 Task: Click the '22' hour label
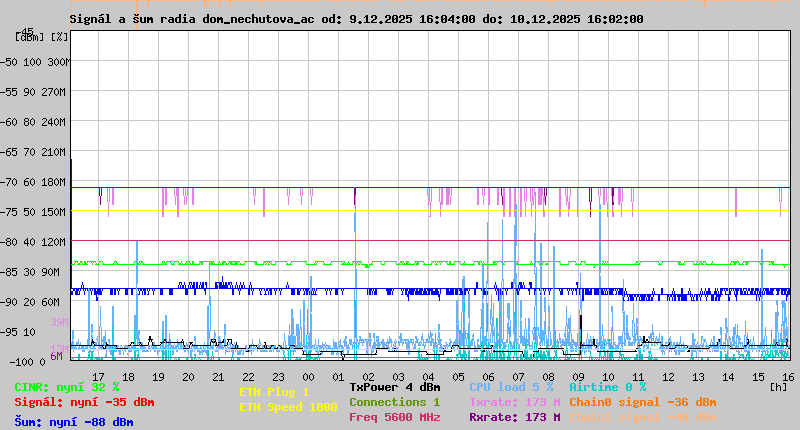[248, 377]
